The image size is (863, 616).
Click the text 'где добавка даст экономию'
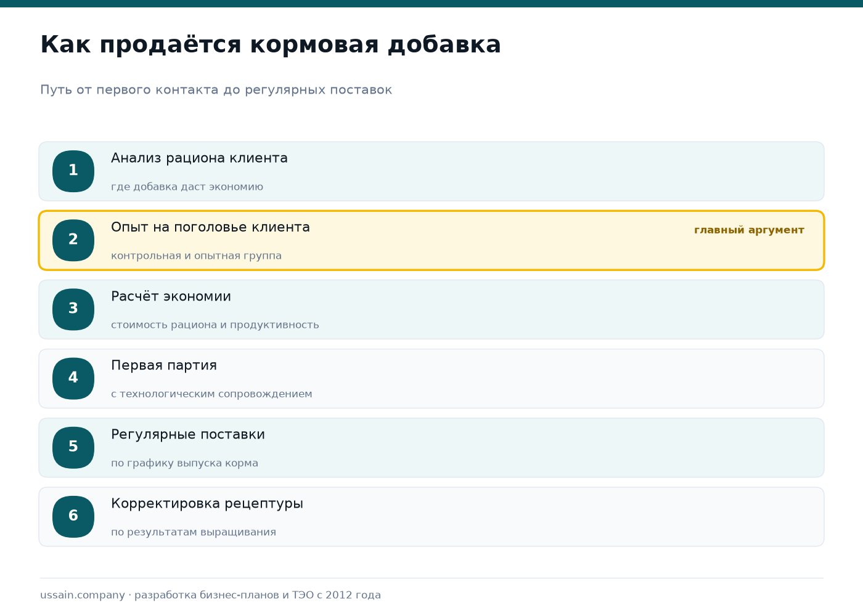(x=187, y=187)
